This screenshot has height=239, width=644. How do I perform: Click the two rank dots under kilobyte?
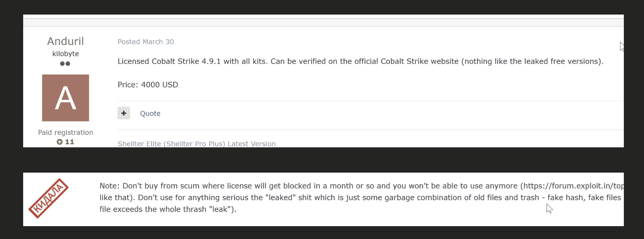[65, 64]
